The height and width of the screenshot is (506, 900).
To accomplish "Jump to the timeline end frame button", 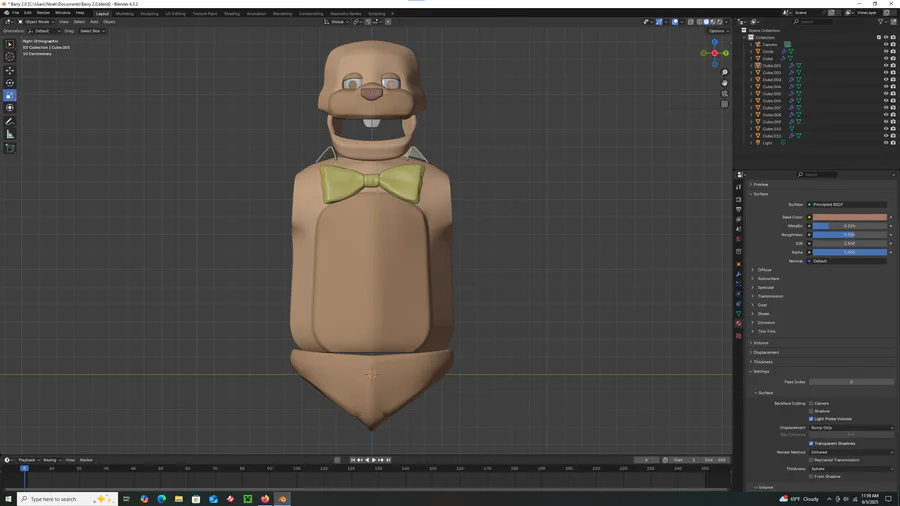I will [388, 460].
